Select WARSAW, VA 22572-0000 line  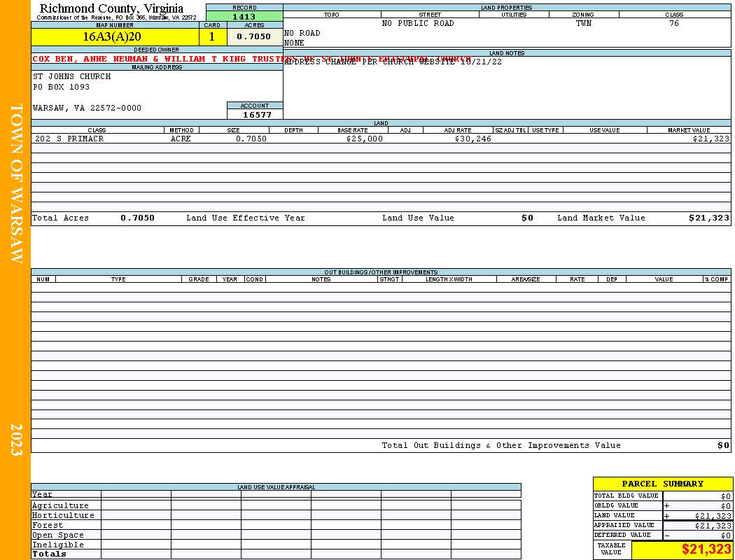point(87,108)
